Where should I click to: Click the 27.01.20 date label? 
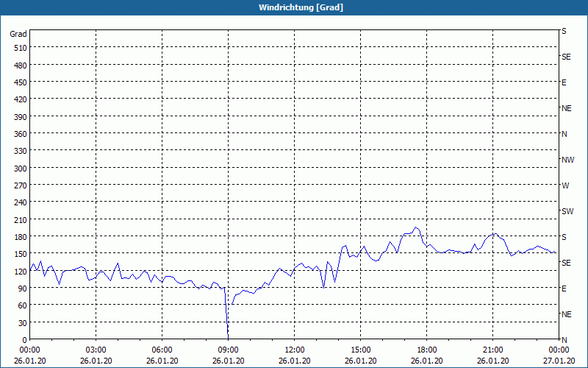(x=559, y=361)
